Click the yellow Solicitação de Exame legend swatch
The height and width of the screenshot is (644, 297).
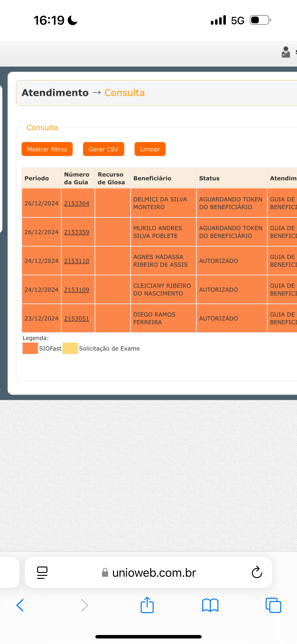(x=70, y=348)
